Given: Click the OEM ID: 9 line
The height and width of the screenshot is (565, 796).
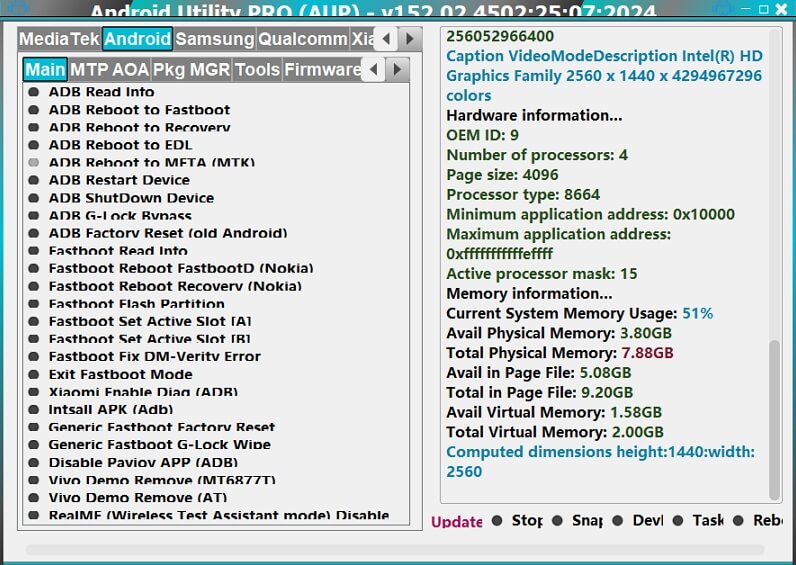Looking at the screenshot, I should 482,135.
